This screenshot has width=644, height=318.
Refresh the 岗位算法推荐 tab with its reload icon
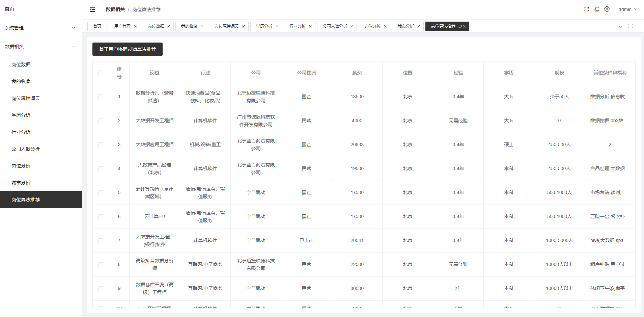460,26
